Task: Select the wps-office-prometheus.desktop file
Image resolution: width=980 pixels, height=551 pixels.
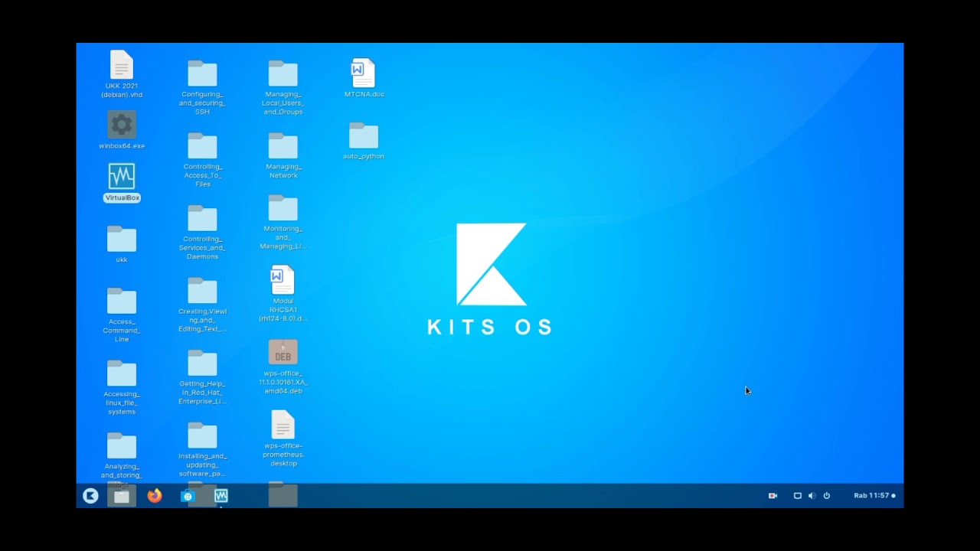Action: [x=283, y=439]
